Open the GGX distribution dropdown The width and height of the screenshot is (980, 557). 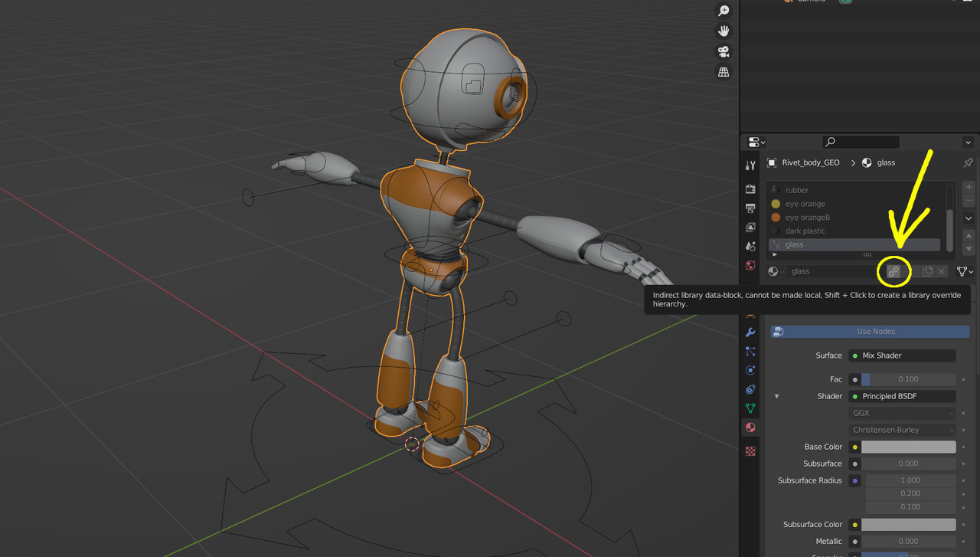click(903, 413)
